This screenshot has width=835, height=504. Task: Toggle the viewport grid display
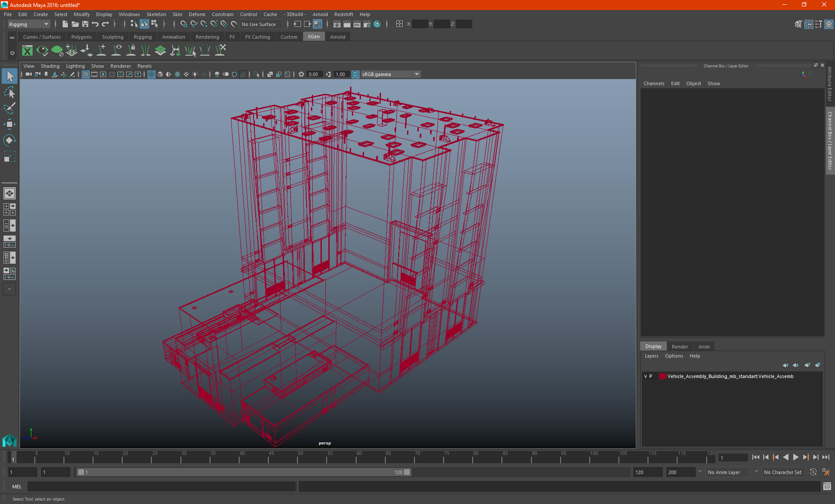pos(86,74)
